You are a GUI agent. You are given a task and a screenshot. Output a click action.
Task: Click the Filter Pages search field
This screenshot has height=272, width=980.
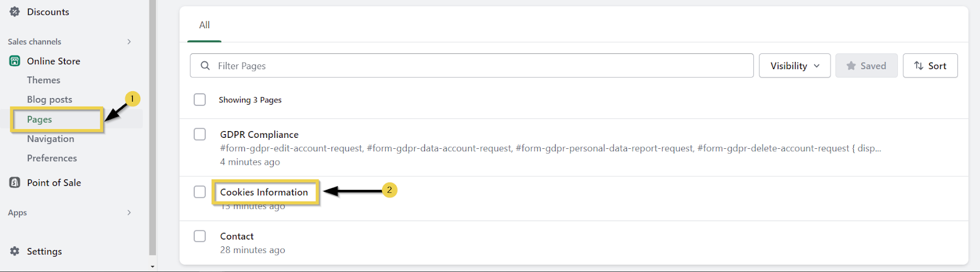(x=478, y=66)
